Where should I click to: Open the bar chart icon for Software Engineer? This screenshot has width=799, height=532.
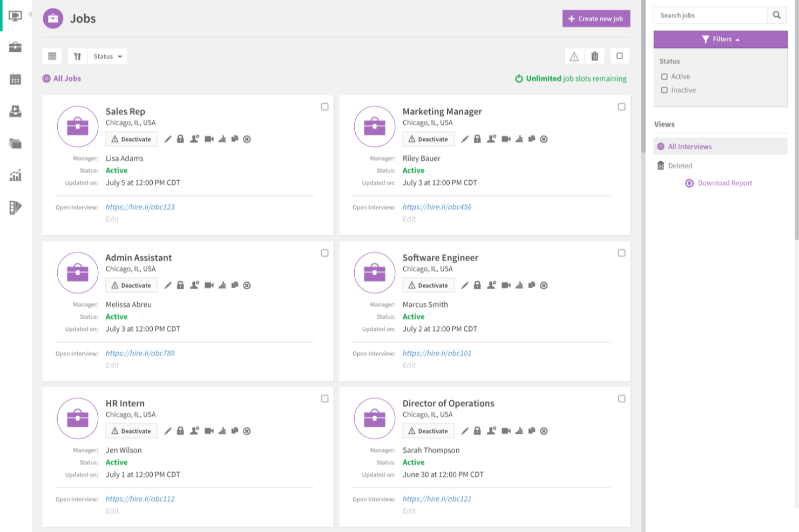519,285
